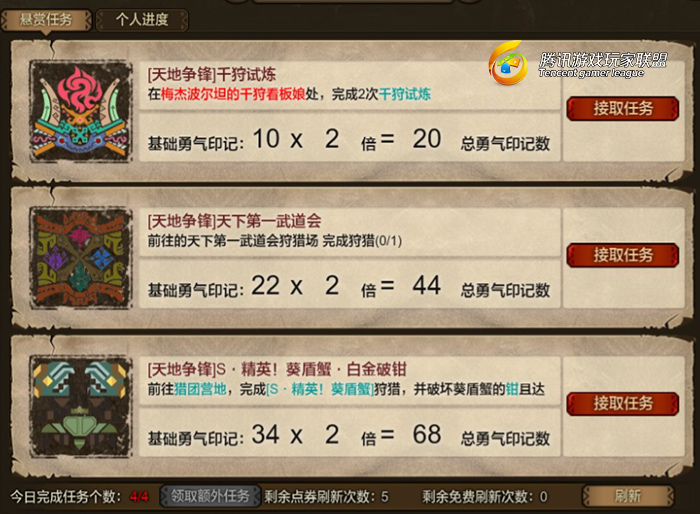
Task: Click the 刷新 refresh button
Action: 628,496
